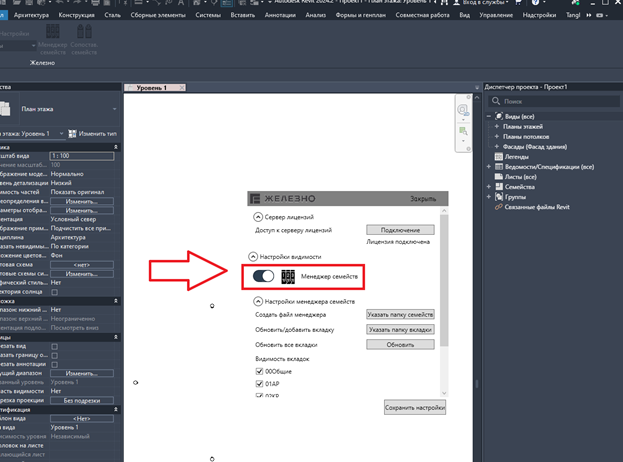The image size is (623, 462).
Task: Enable the crop view checkbox in properties
Action: coord(55,346)
